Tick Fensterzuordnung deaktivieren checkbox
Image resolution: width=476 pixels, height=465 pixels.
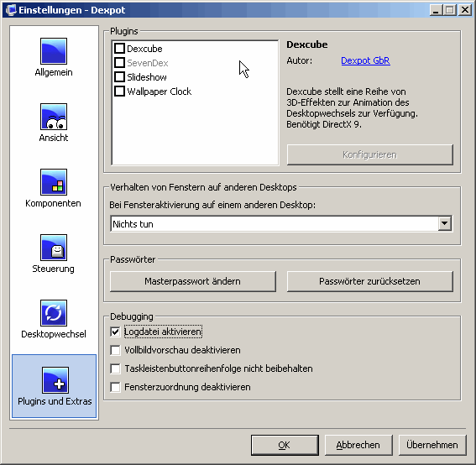click(115, 387)
